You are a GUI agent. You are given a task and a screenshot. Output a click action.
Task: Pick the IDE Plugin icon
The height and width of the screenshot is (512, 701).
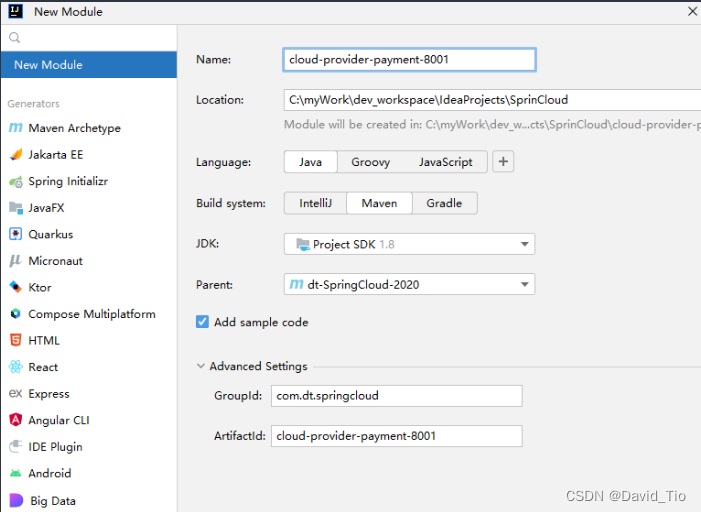(16, 446)
